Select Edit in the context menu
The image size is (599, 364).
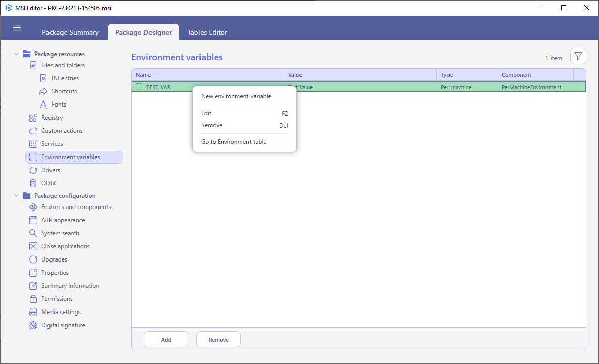(x=244, y=113)
